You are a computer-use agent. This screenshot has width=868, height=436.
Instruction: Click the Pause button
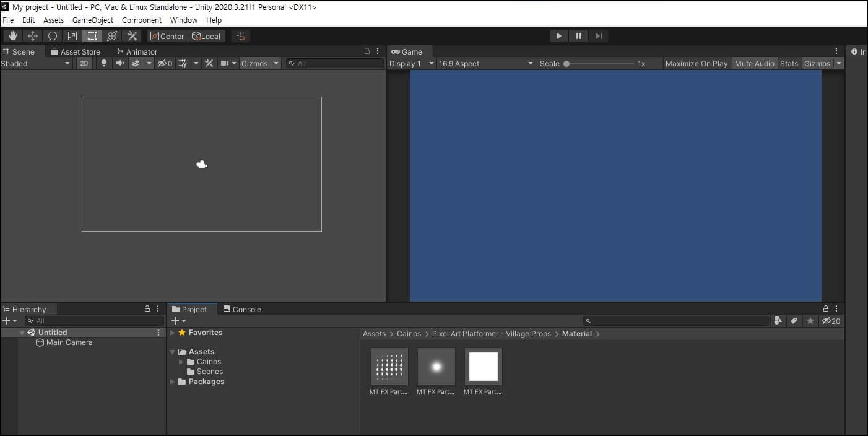(x=579, y=36)
